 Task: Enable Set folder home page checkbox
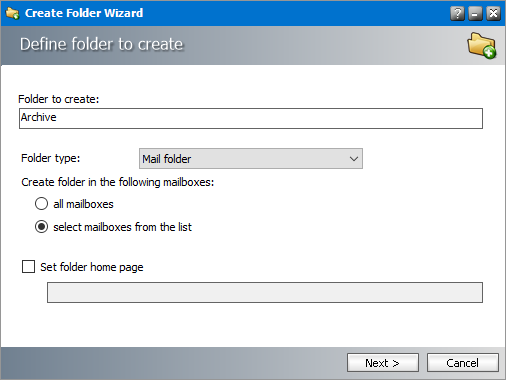tap(28, 267)
